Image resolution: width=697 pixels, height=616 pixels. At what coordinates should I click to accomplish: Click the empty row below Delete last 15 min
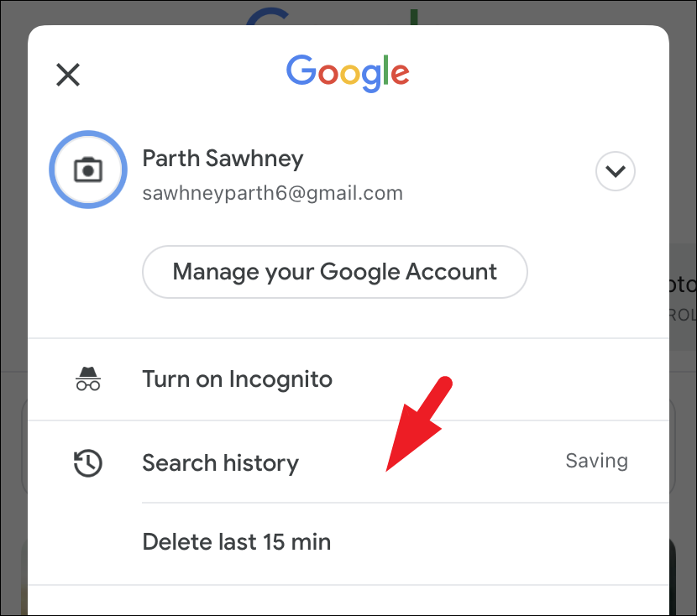coord(348,600)
